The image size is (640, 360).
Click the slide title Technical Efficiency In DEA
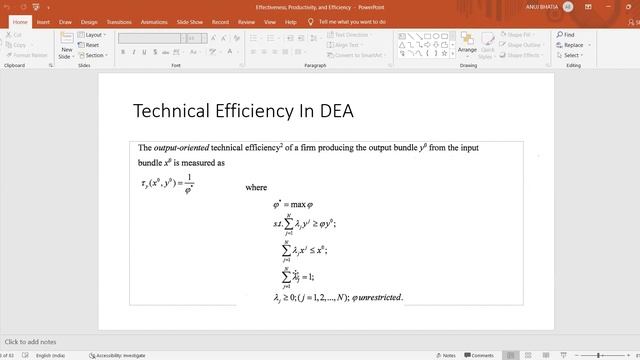[x=243, y=111]
